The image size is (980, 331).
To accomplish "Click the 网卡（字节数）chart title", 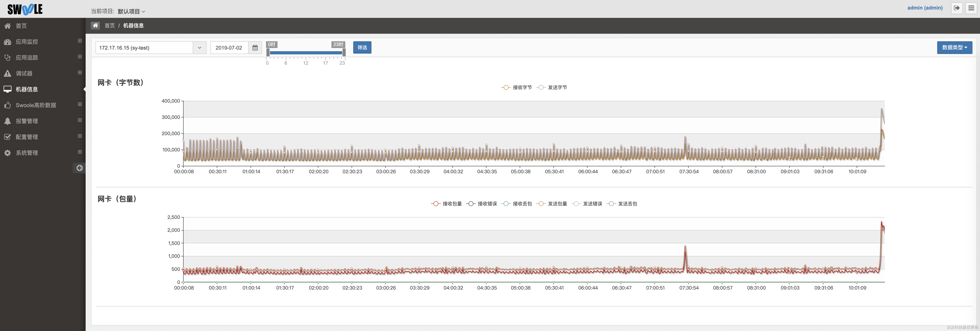I will 121,83.
